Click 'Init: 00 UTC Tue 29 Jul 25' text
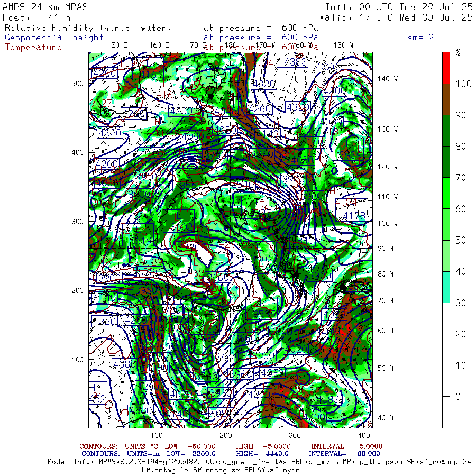 tap(399, 7)
